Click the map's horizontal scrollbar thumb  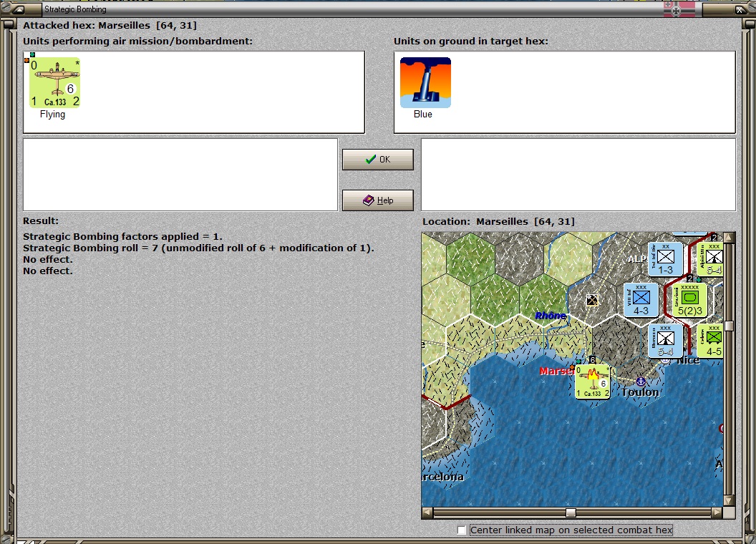[571, 513]
